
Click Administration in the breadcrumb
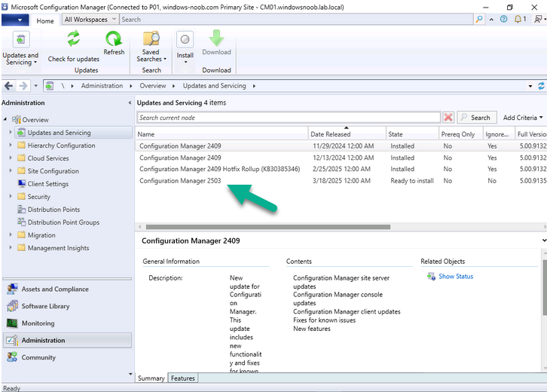pos(102,86)
